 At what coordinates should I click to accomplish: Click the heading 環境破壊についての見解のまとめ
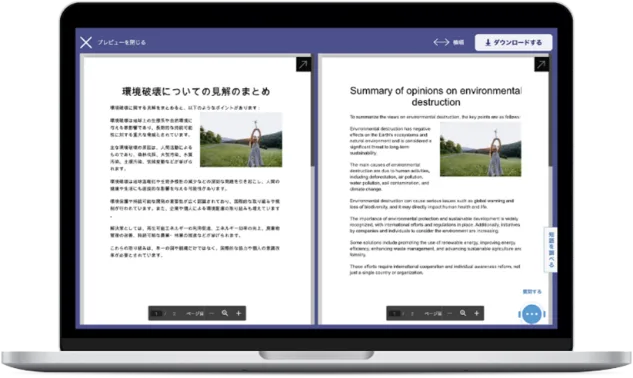[196, 92]
